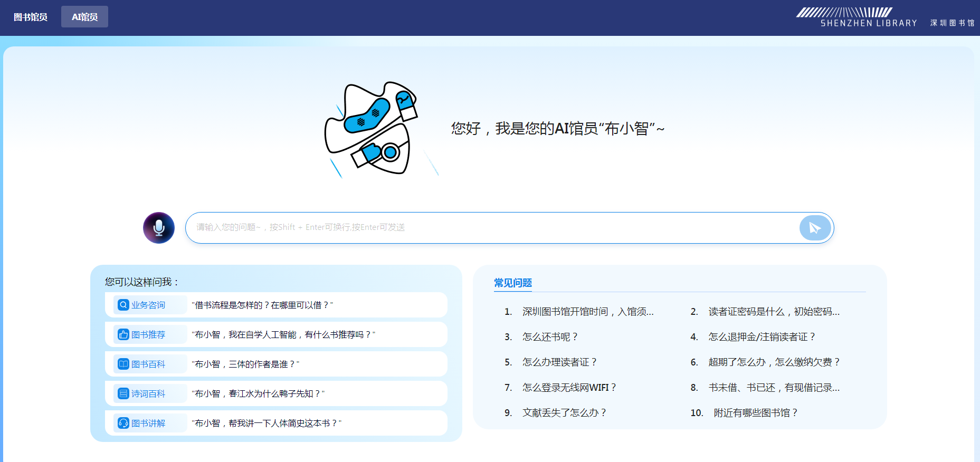
Task: Select the AI馆员 tab
Action: [x=84, y=17]
